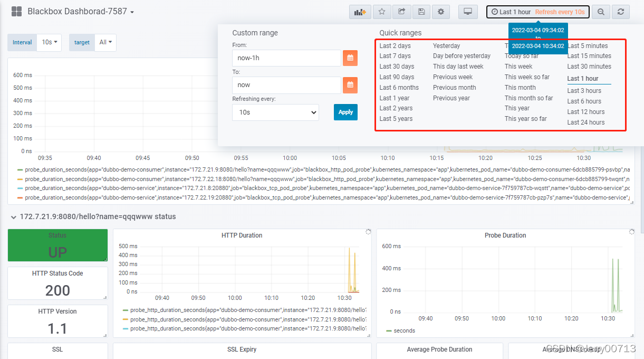
Task: Open Average Probe Duration panel title
Action: [439, 349]
